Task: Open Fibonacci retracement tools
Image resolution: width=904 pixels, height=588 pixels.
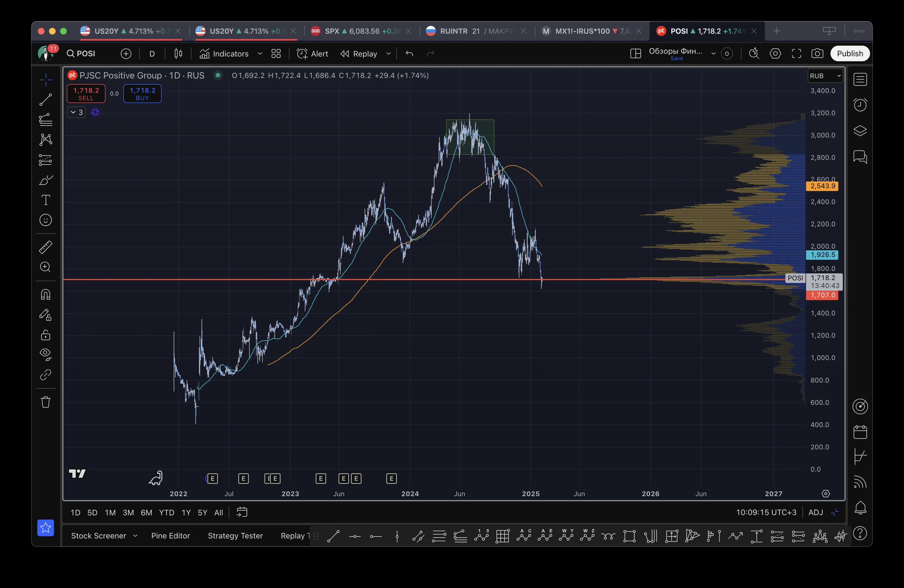Action: click(x=46, y=120)
